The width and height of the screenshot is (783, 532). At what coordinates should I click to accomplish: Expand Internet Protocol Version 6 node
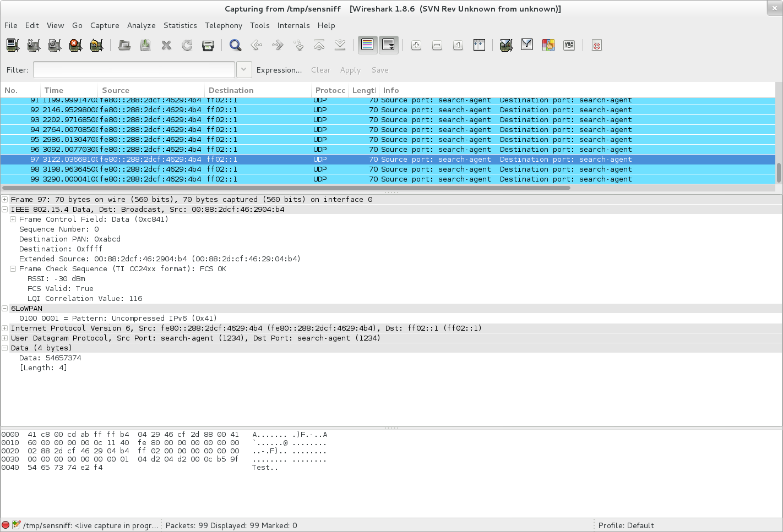click(x=5, y=328)
